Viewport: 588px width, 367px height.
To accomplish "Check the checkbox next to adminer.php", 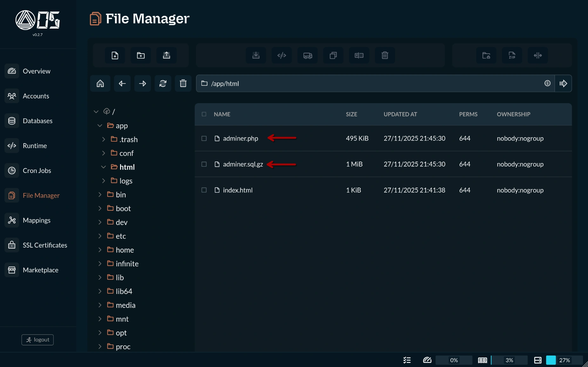I will pyautogui.click(x=204, y=138).
